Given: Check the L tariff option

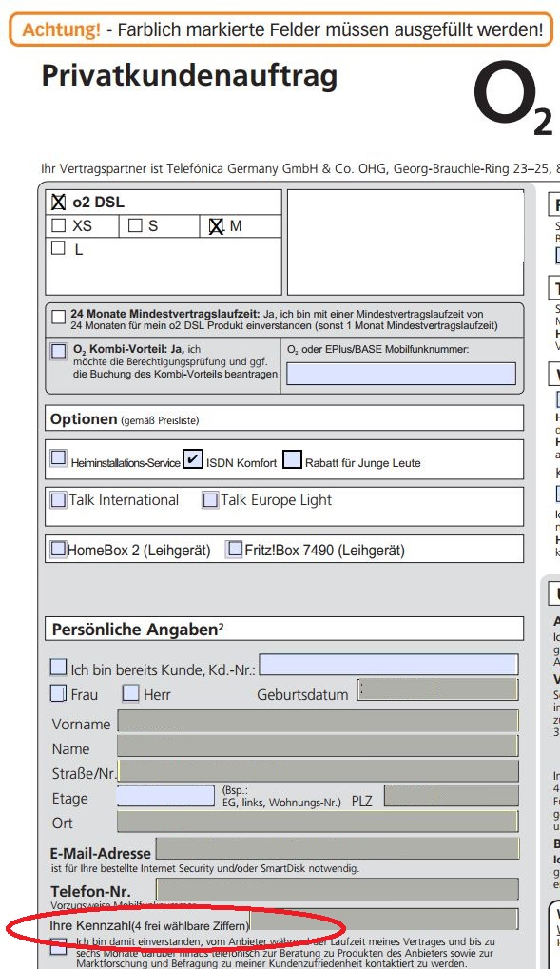Looking at the screenshot, I should (x=59, y=248).
